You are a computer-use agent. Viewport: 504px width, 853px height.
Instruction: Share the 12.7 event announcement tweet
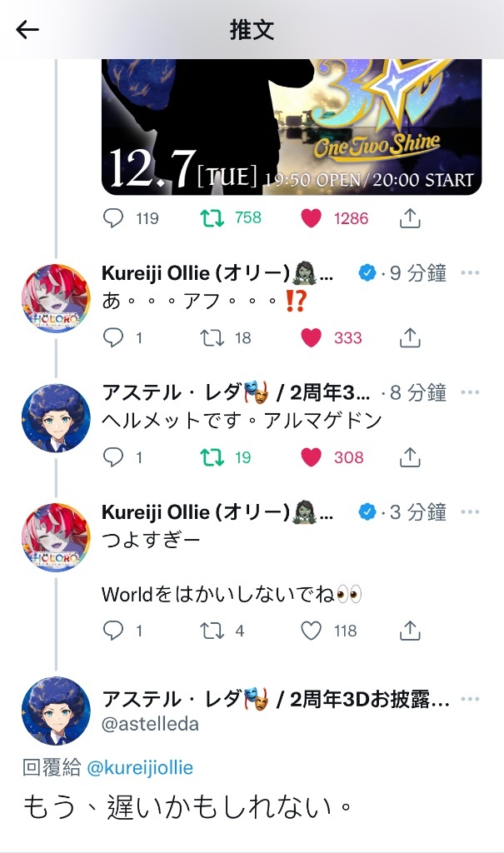coord(410,217)
